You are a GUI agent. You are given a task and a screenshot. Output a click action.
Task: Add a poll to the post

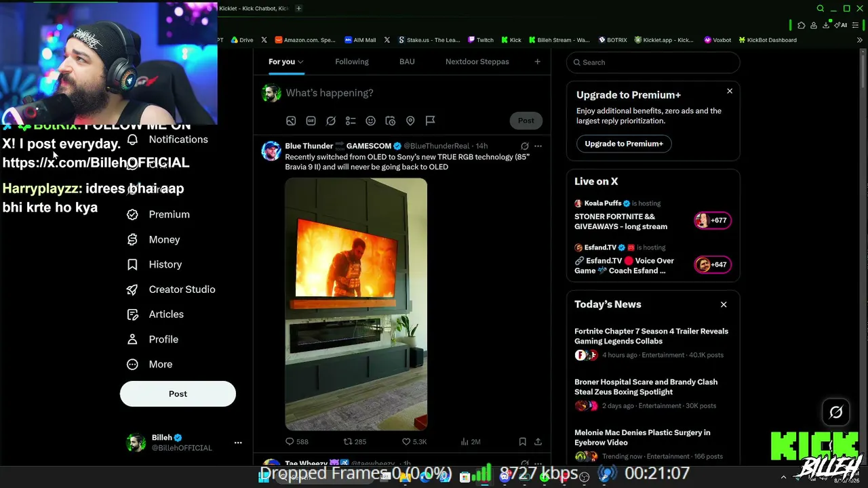click(351, 121)
